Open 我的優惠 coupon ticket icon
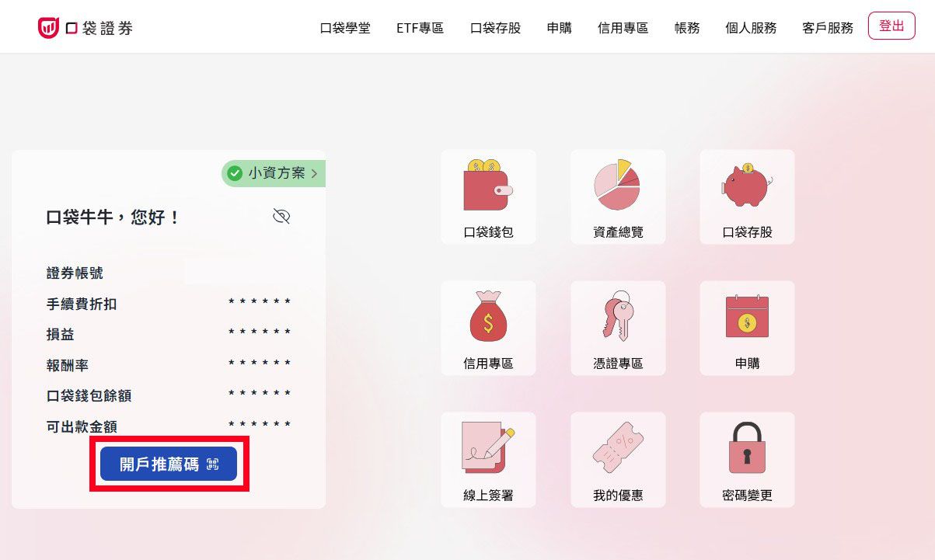935x560 pixels. (618, 460)
